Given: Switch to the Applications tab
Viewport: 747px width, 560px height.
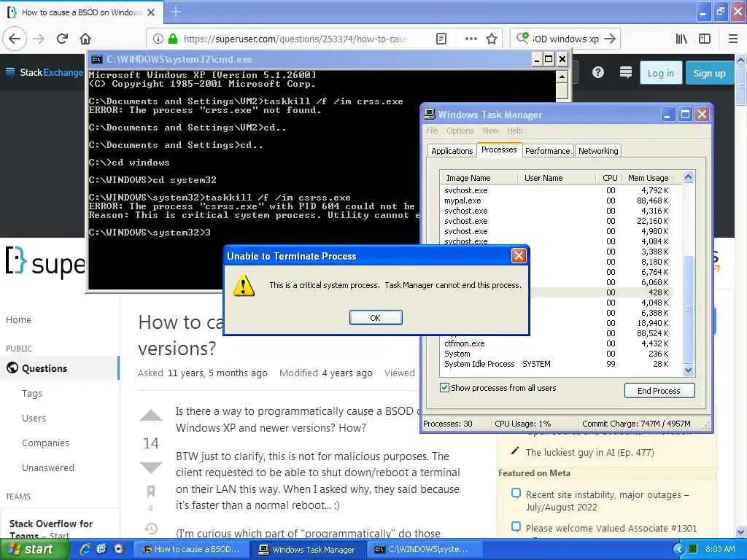Looking at the screenshot, I should click(x=452, y=150).
